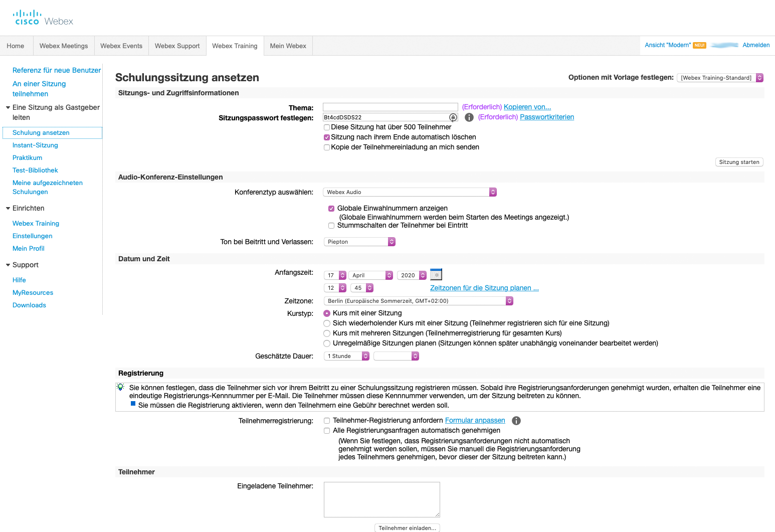The image size is (775, 532).
Task: Uncheck 'Globale Einwahlnummern anzeigen'
Action: click(331, 209)
